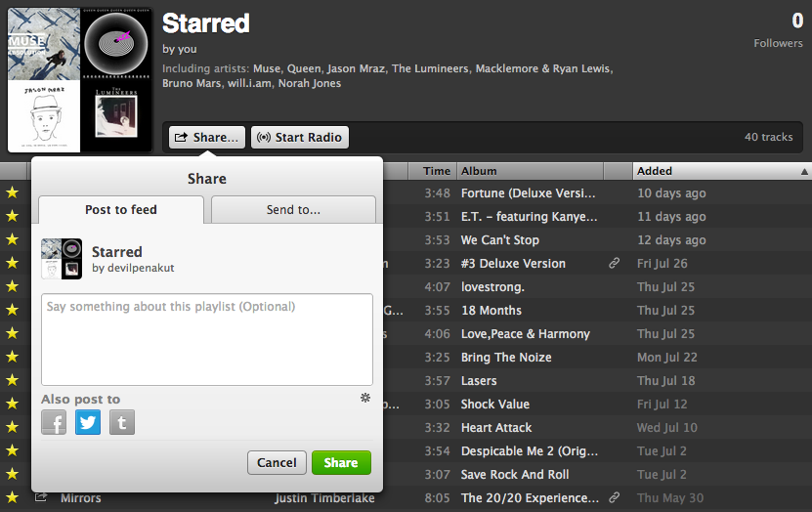Click the Share... button under the playlist title
The height and width of the screenshot is (512, 812).
[x=206, y=138]
